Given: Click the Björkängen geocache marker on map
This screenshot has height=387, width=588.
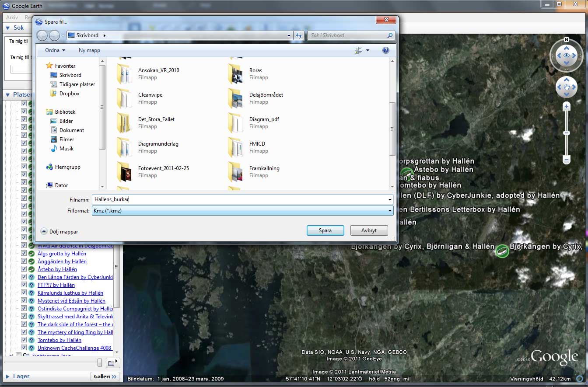Looking at the screenshot, I should (502, 251).
